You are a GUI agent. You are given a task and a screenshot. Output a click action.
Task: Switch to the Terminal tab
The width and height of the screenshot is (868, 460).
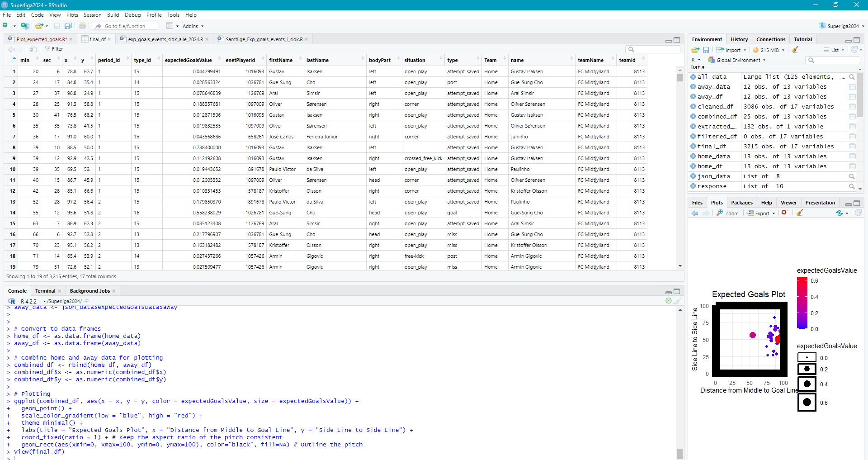(45, 291)
